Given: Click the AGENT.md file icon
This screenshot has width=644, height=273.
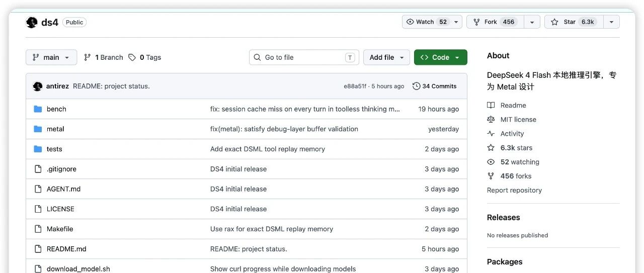Looking at the screenshot, I should coord(38,189).
